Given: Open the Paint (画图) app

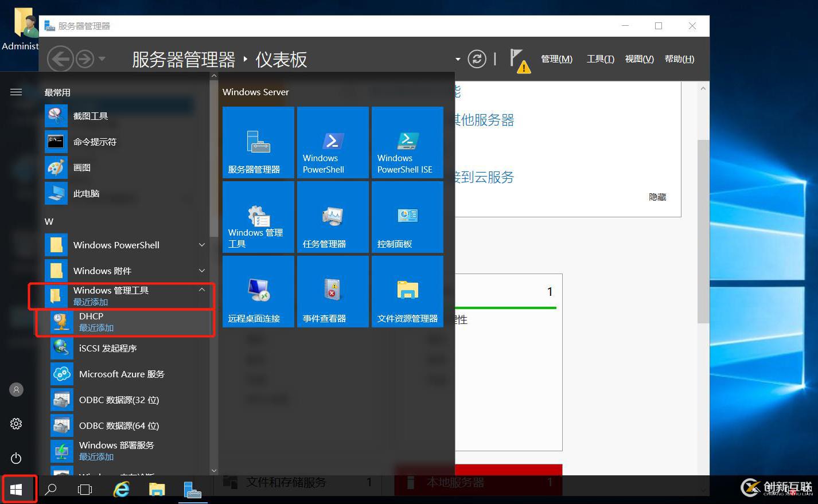Looking at the screenshot, I should coord(127,167).
